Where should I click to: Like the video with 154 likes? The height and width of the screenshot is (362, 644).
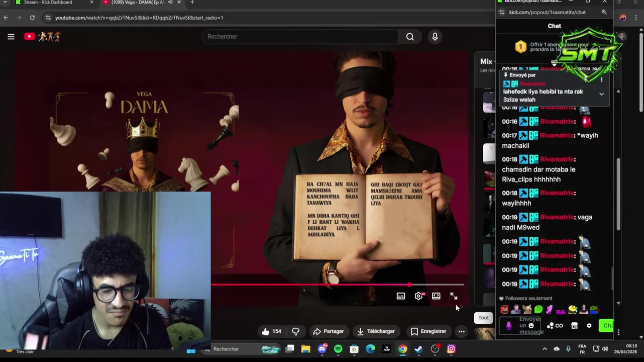coord(271,331)
